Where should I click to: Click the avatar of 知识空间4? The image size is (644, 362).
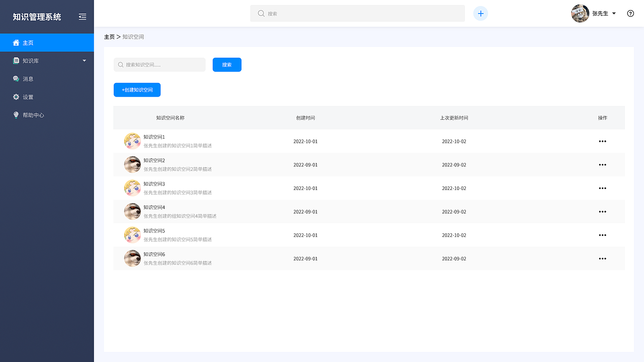click(x=132, y=212)
